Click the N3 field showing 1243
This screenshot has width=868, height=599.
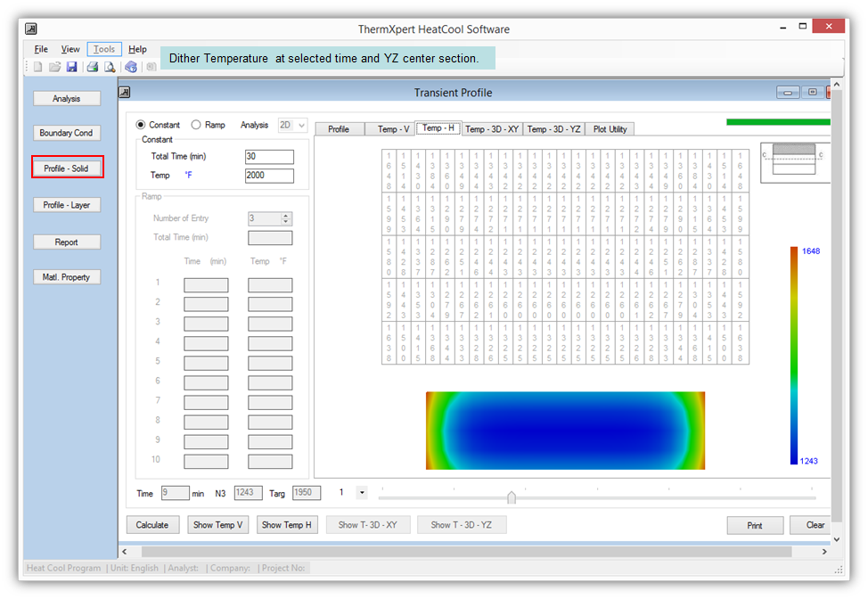248,492
